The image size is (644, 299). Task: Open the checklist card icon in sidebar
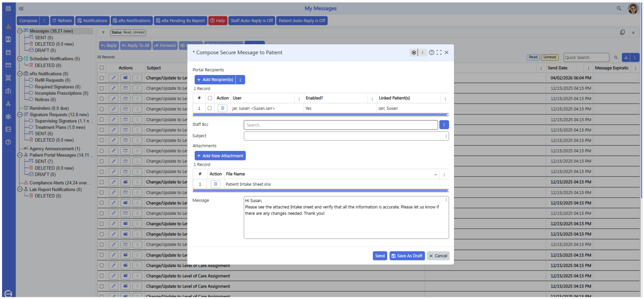(x=8, y=129)
